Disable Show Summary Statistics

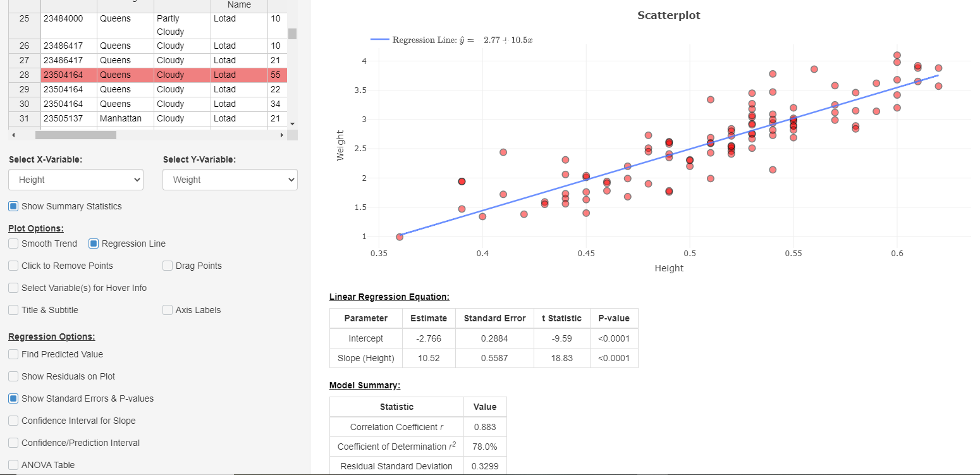(x=13, y=206)
